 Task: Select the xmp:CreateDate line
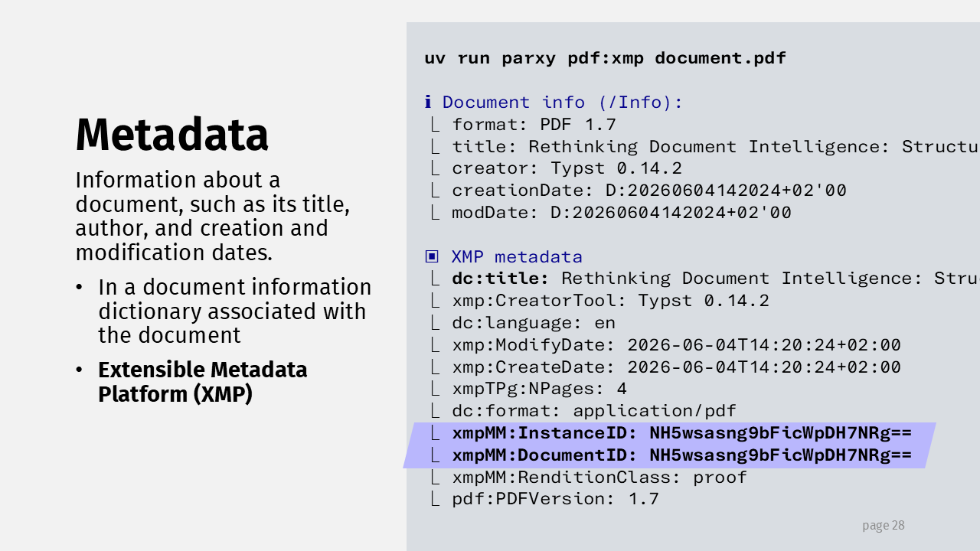(666, 367)
